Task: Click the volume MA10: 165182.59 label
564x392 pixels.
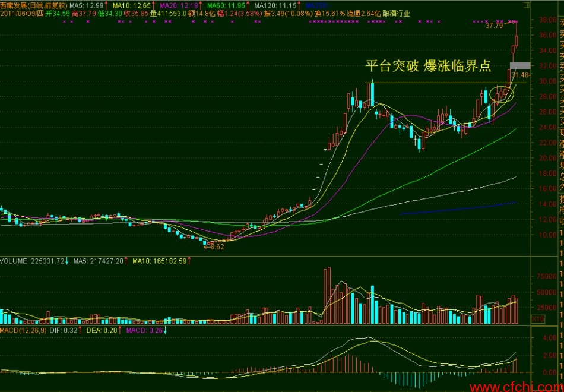Action: 160,261
